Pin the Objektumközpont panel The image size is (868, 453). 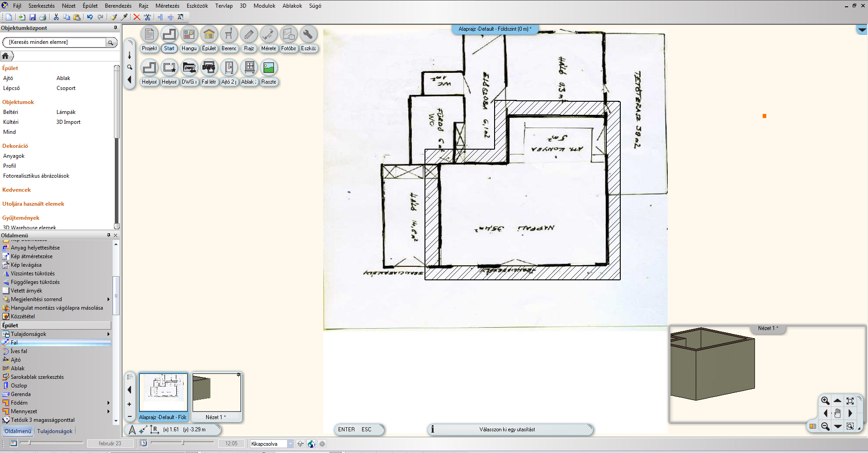coord(115,28)
